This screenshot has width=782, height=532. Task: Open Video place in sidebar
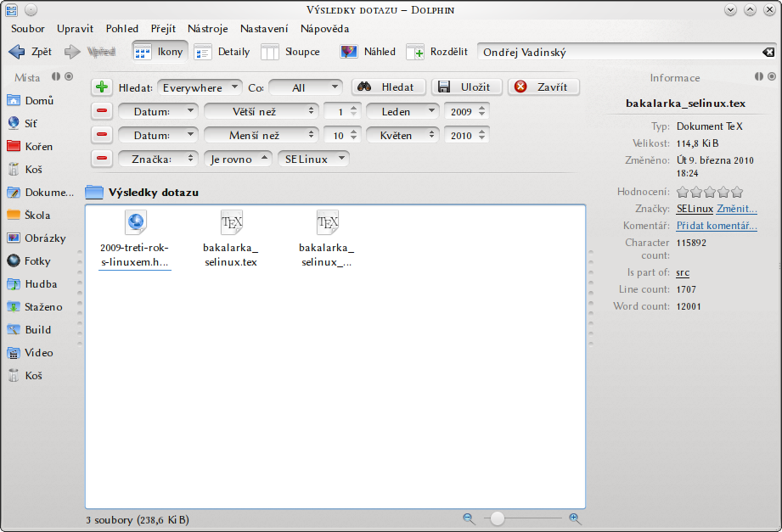coord(30,353)
